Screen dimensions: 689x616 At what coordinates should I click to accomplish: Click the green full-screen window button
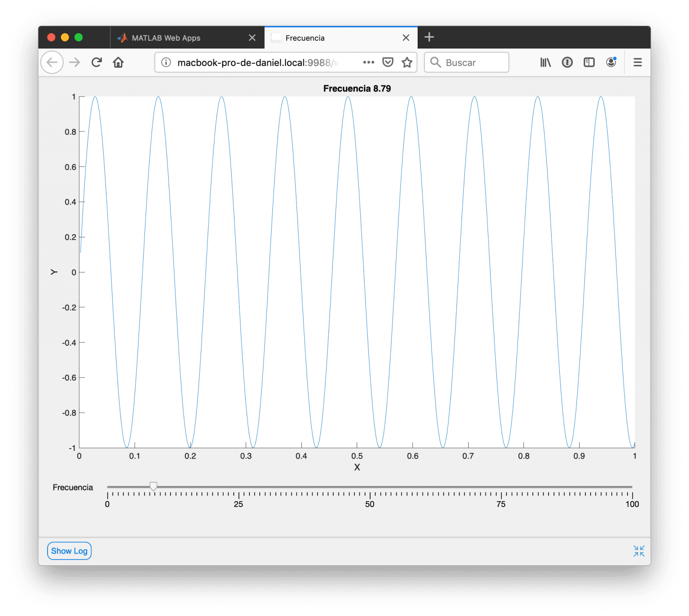(78, 37)
